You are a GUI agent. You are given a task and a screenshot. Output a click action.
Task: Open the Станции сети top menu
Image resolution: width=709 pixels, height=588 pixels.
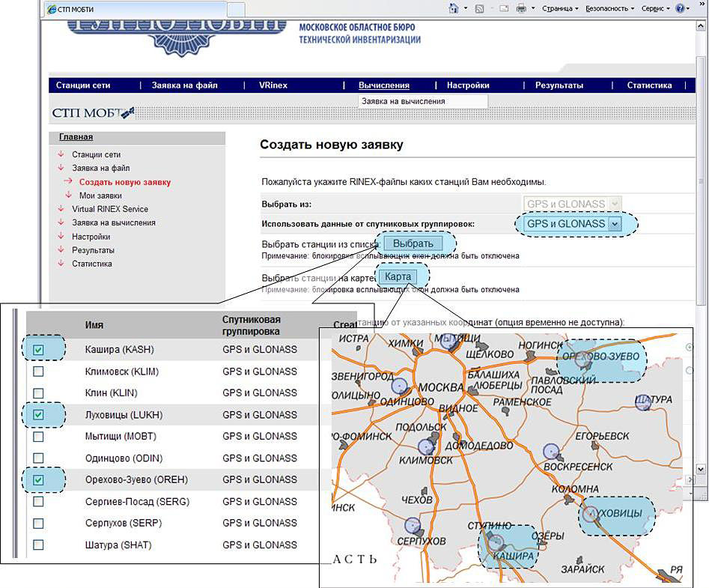(83, 85)
